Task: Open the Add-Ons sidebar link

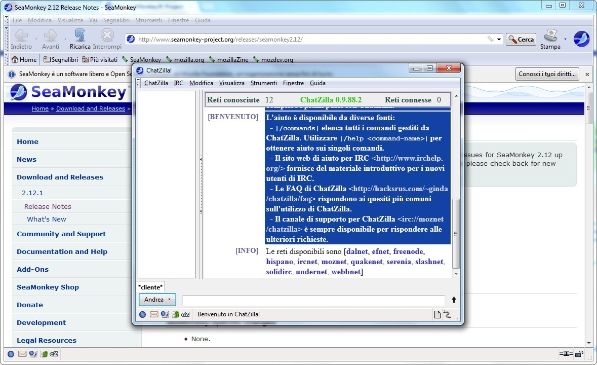Action: [32, 269]
